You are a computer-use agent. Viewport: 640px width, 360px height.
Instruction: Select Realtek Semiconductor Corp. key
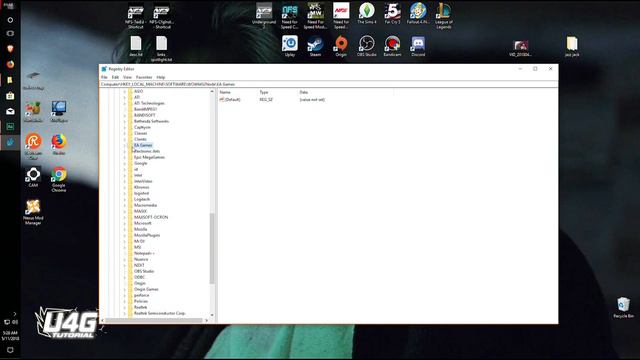pyautogui.click(x=160, y=313)
